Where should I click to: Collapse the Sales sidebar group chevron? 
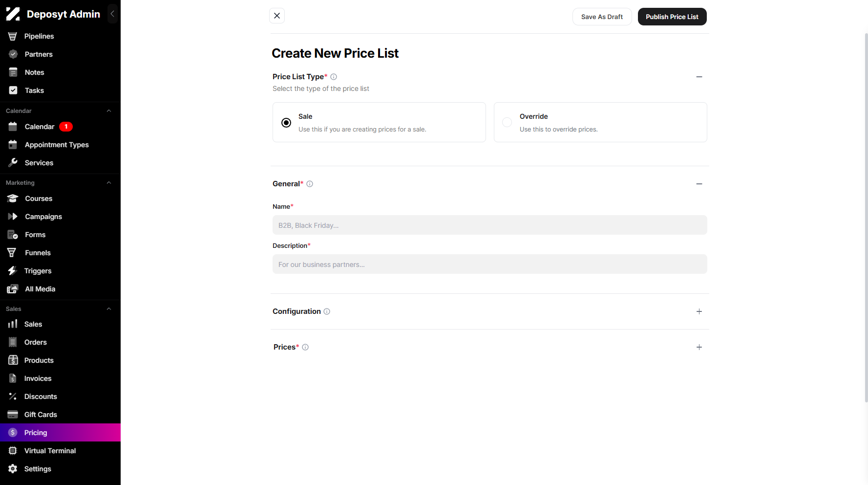click(x=109, y=309)
